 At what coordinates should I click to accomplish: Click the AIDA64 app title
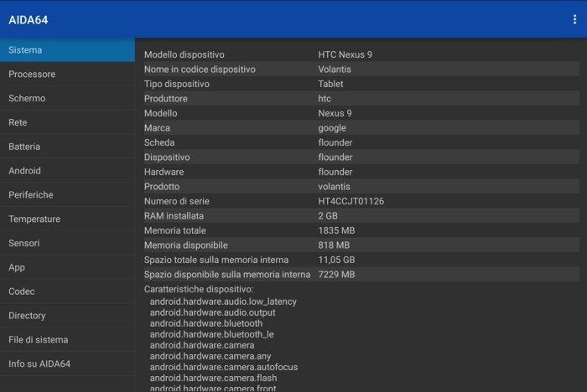29,20
